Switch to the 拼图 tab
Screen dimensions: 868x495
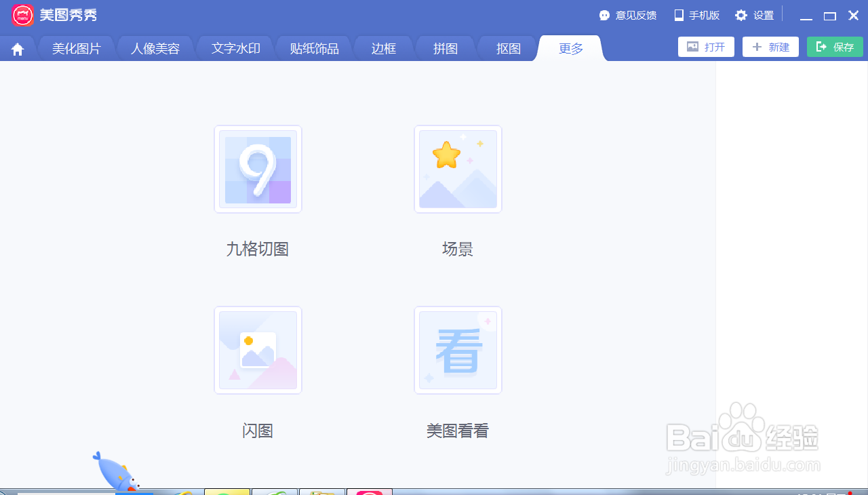446,49
